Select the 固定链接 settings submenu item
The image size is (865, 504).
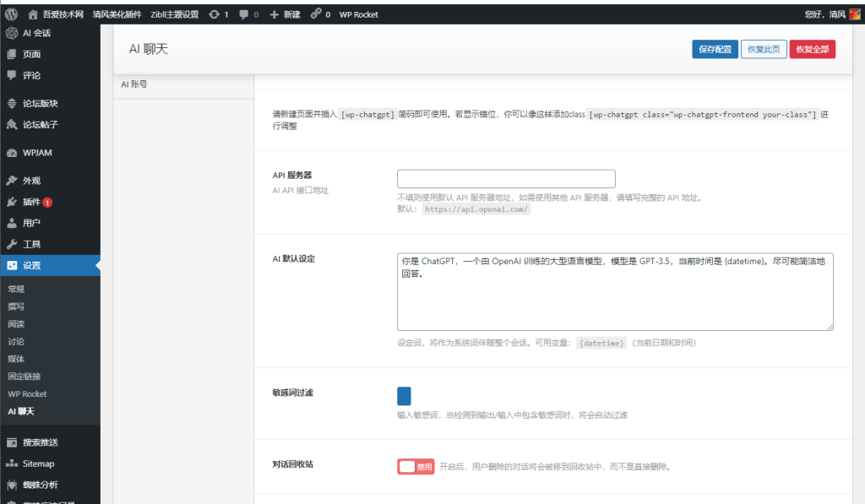pos(24,377)
